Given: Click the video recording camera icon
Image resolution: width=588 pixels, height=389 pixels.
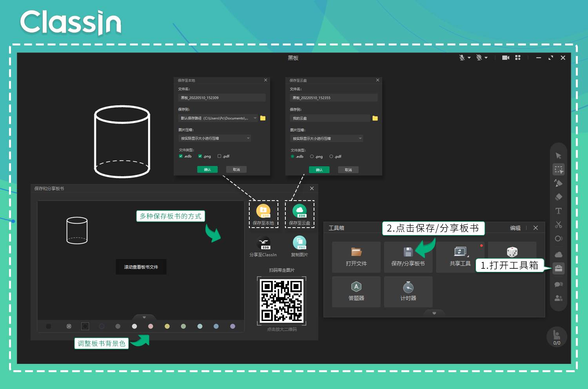Looking at the screenshot, I should click(x=506, y=58).
